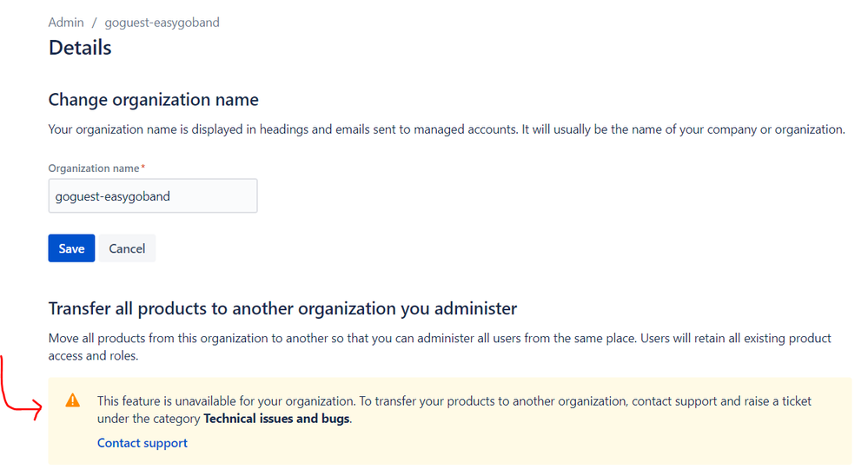This screenshot has height=476, width=868.
Task: Click the bold Technical issues and bugs text
Action: pyautogui.click(x=276, y=419)
